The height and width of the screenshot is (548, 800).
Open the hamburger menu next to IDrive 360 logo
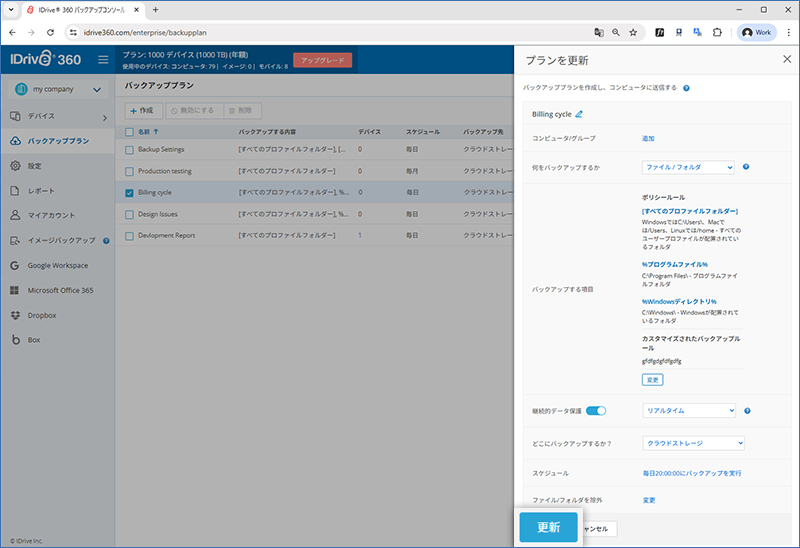(x=103, y=60)
